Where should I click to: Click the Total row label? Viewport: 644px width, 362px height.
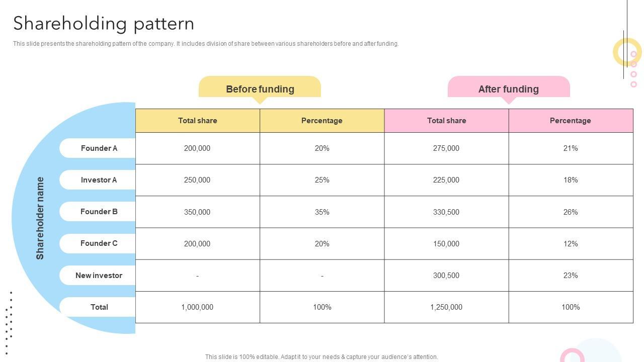(99, 307)
